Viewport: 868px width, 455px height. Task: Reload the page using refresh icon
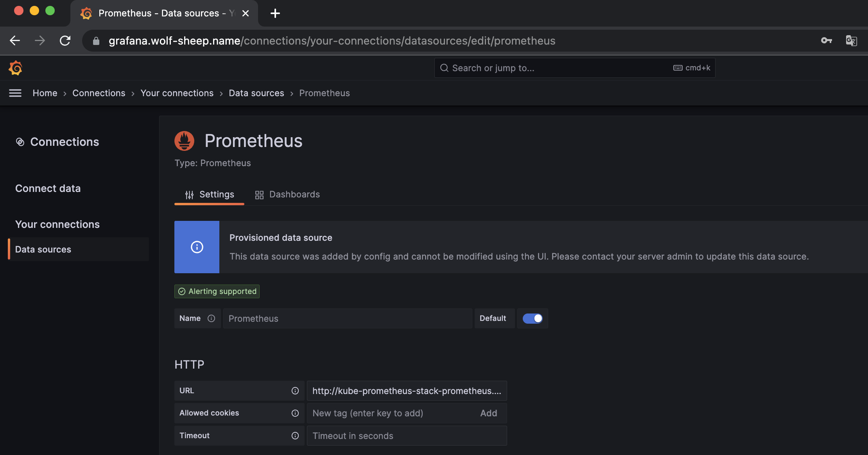(65, 41)
